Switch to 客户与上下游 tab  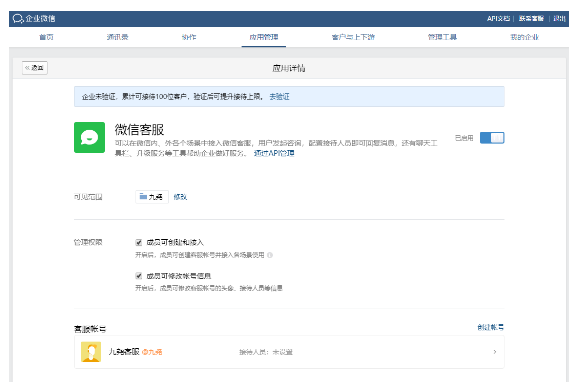point(353,37)
